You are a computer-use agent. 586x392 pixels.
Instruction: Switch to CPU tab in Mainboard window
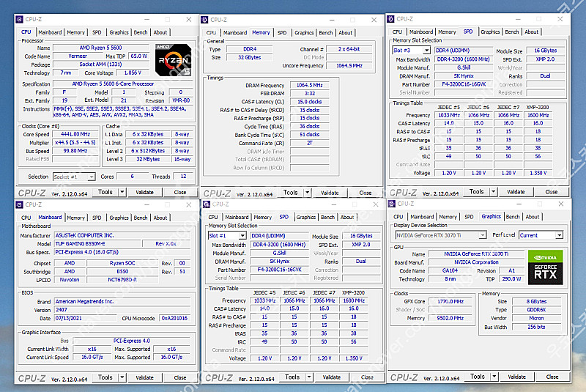[x=26, y=218]
